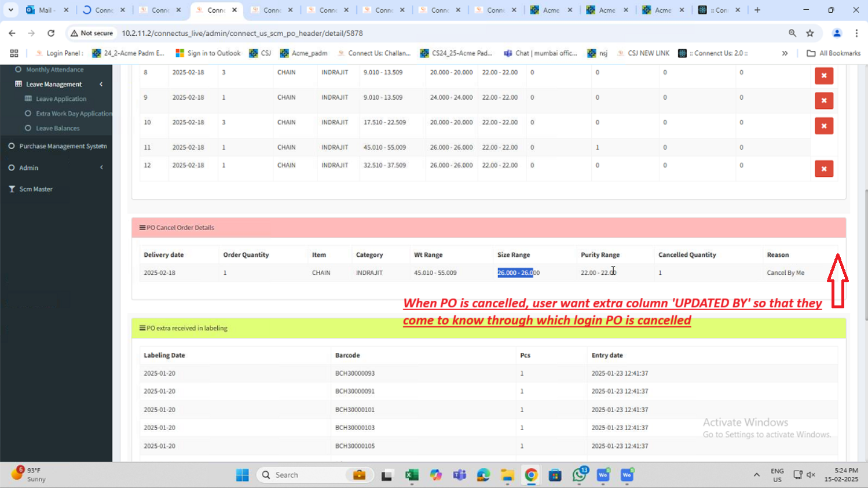The image size is (868, 488).
Task: Open Excel from the taskbar
Action: [x=411, y=475]
